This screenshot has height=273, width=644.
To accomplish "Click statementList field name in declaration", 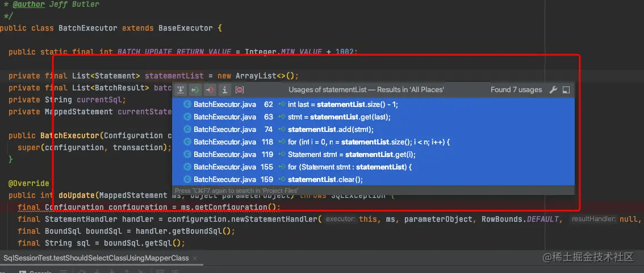I will point(174,76).
